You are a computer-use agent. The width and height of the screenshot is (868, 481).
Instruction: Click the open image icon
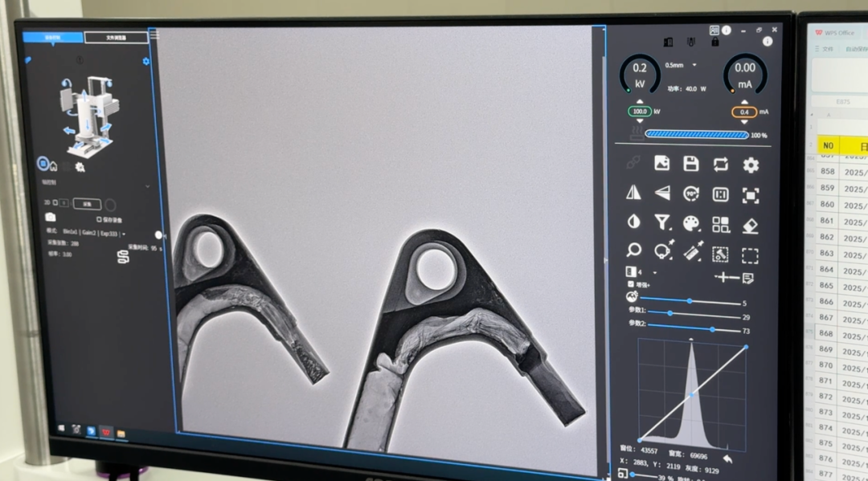(662, 163)
